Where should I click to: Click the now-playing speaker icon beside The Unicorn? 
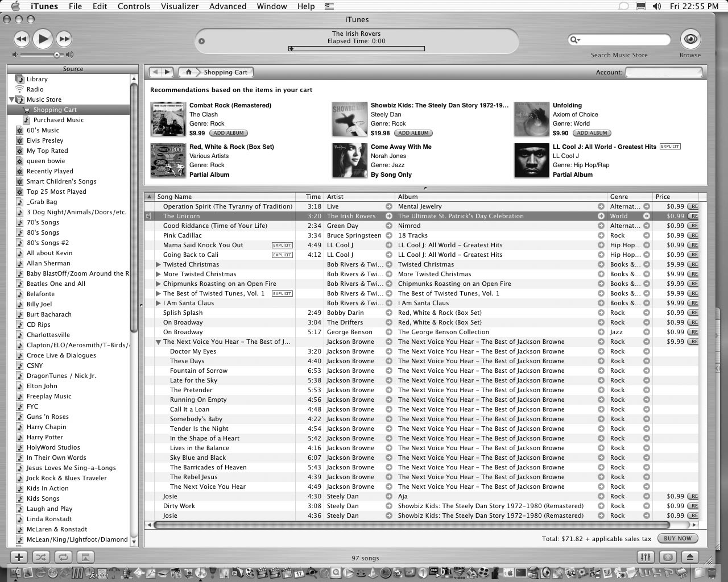tap(149, 216)
